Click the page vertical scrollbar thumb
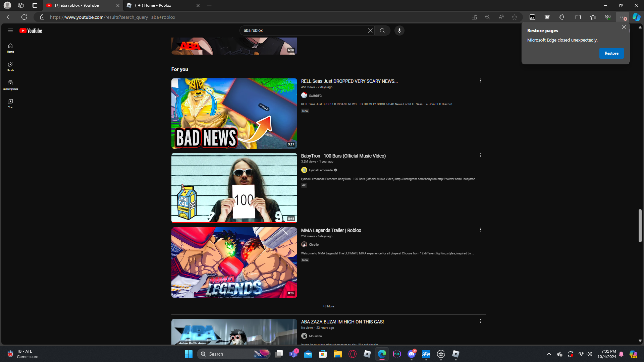This screenshot has height=362, width=644. [x=640, y=226]
